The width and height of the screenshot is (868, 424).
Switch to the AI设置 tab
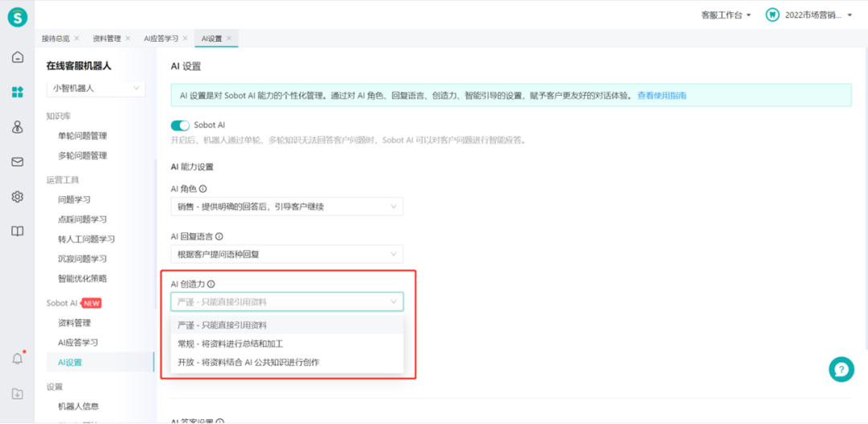(x=211, y=39)
